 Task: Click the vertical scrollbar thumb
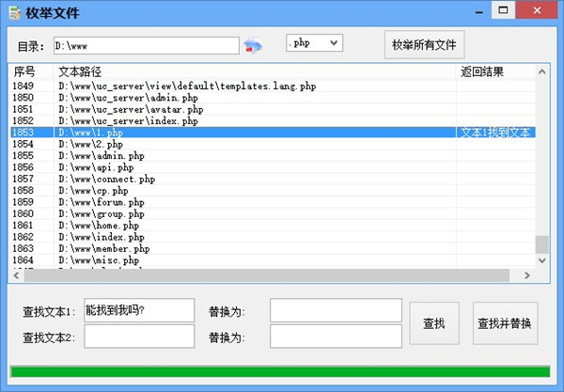pyautogui.click(x=542, y=244)
